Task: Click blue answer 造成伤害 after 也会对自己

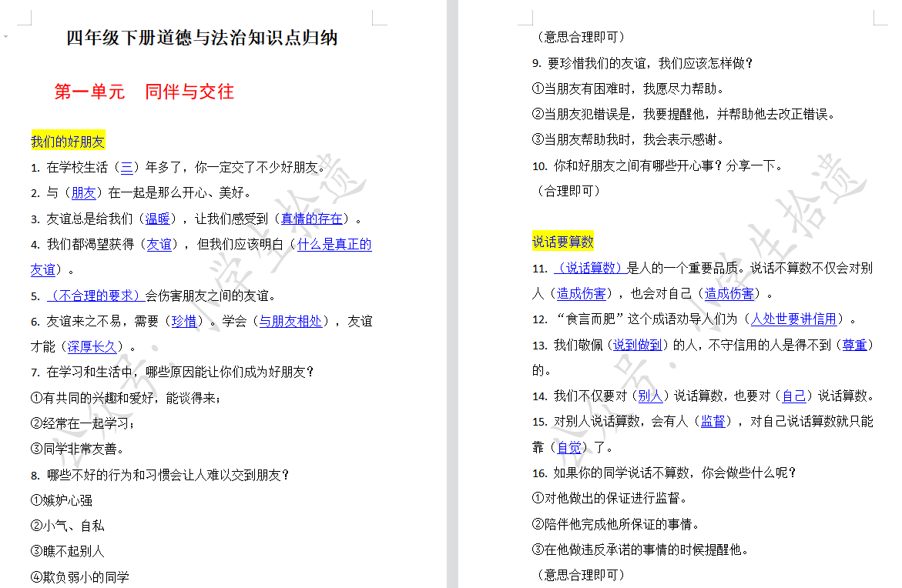Action: pyautogui.click(x=729, y=294)
